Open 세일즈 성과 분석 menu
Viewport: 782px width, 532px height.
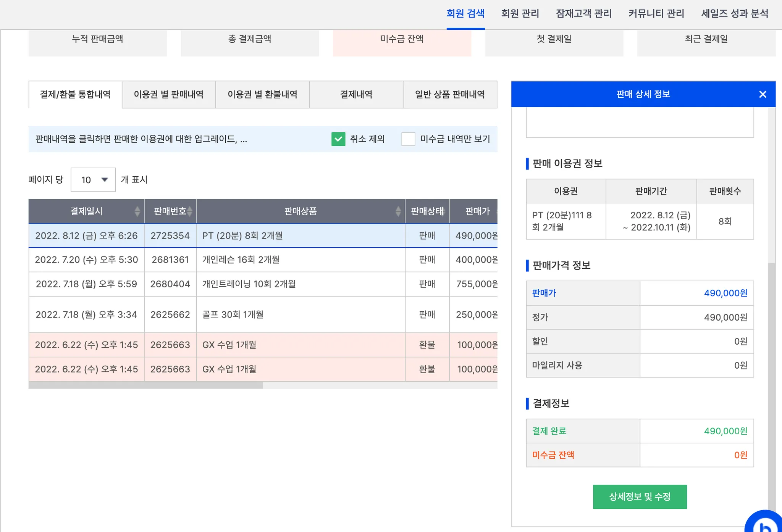(x=735, y=14)
